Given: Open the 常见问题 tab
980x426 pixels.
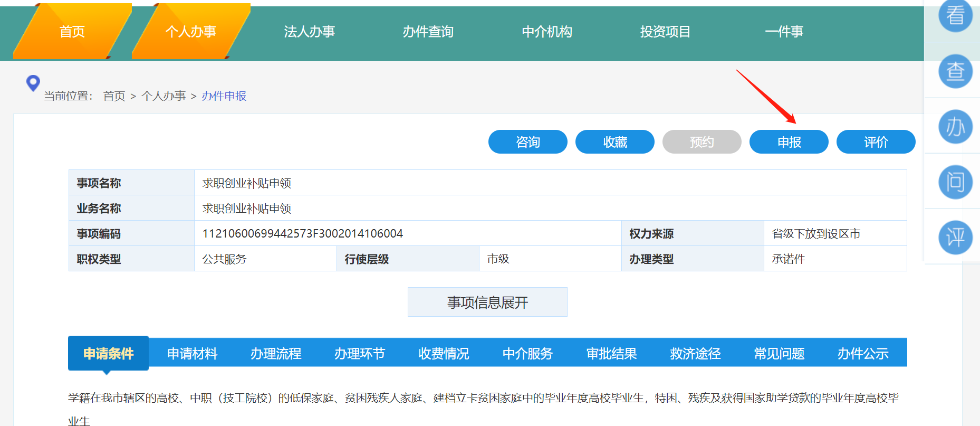Looking at the screenshot, I should pos(779,353).
